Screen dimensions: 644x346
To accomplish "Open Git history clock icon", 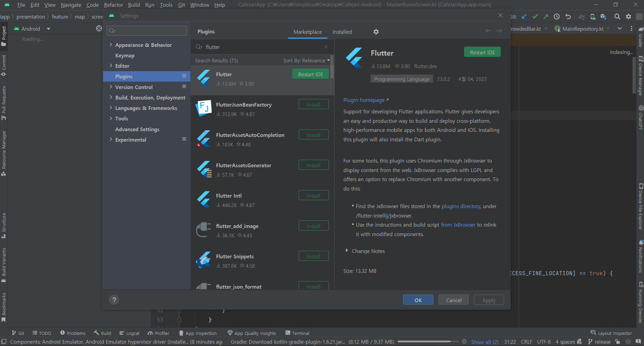I will (557, 17).
